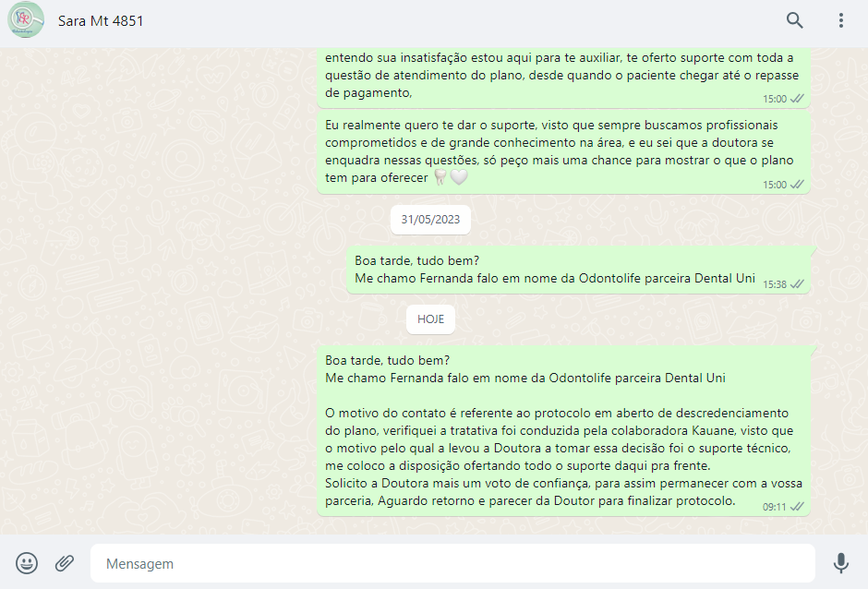The image size is (868, 589).
Task: Click the 15:00 timestamp beside the heart emoji message
Action: coord(775,185)
